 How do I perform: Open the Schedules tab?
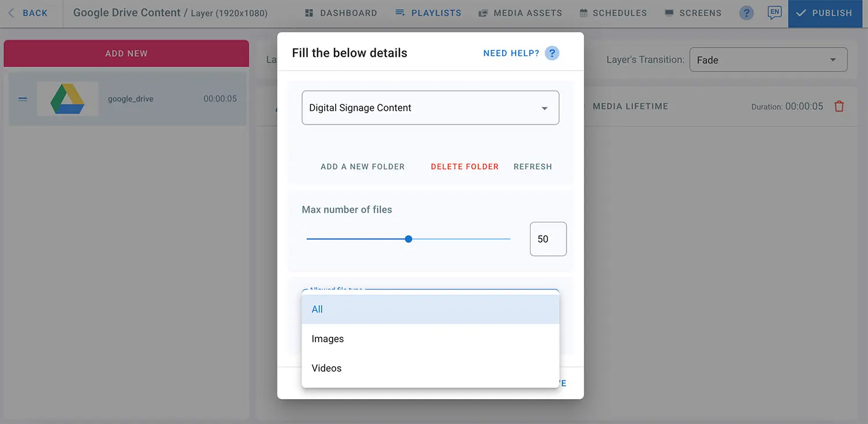pos(613,13)
